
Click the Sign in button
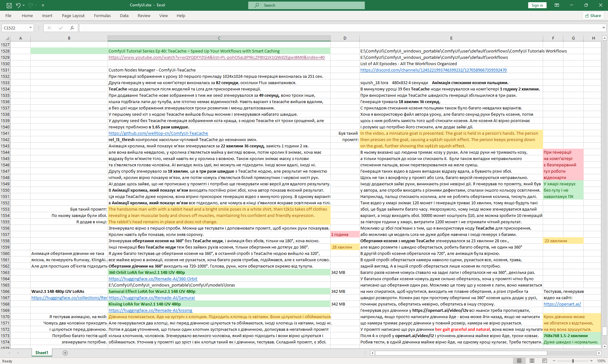coord(537,5)
